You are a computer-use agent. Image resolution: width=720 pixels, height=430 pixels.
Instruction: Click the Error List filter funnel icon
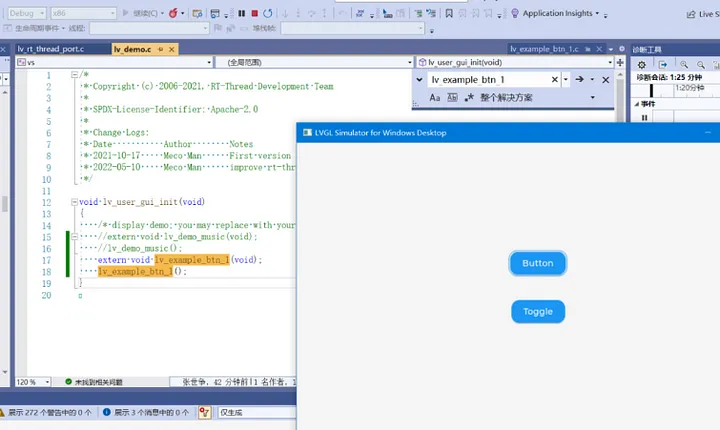point(204,413)
